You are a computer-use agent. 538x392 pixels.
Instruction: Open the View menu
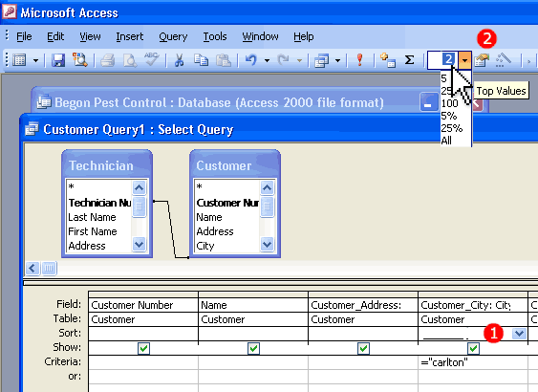tap(90, 36)
